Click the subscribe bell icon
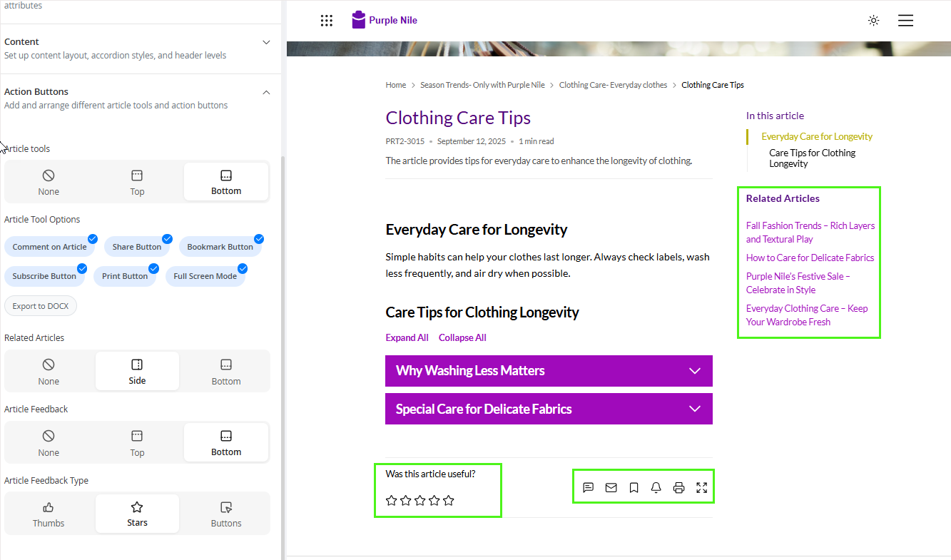The height and width of the screenshot is (560, 951). click(x=656, y=488)
